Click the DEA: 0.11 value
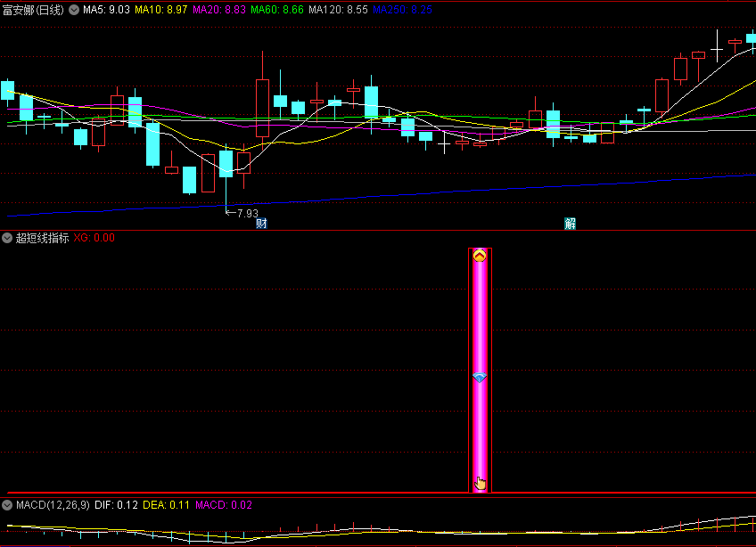 (167, 505)
